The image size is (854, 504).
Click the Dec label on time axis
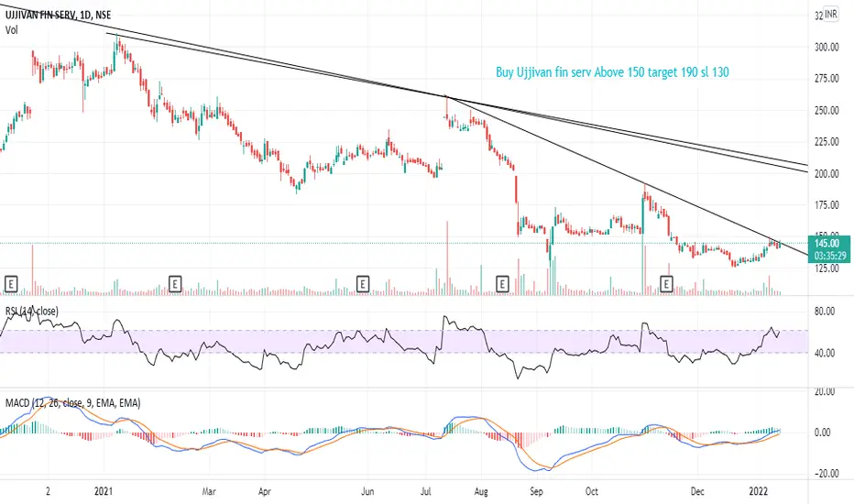pyautogui.click(x=697, y=491)
